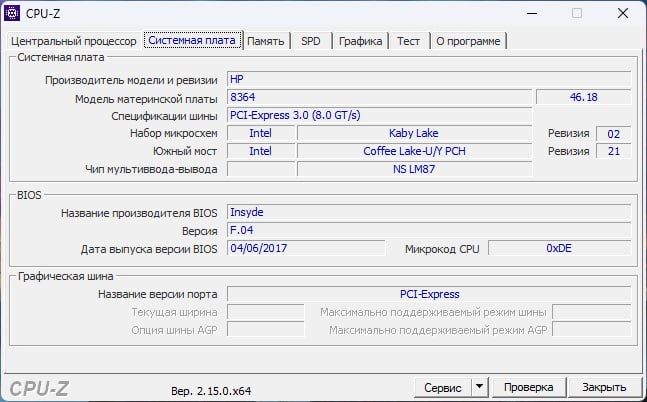This screenshot has height=402, width=647.
Task: Click the southbridge revision value 21
Action: click(614, 151)
